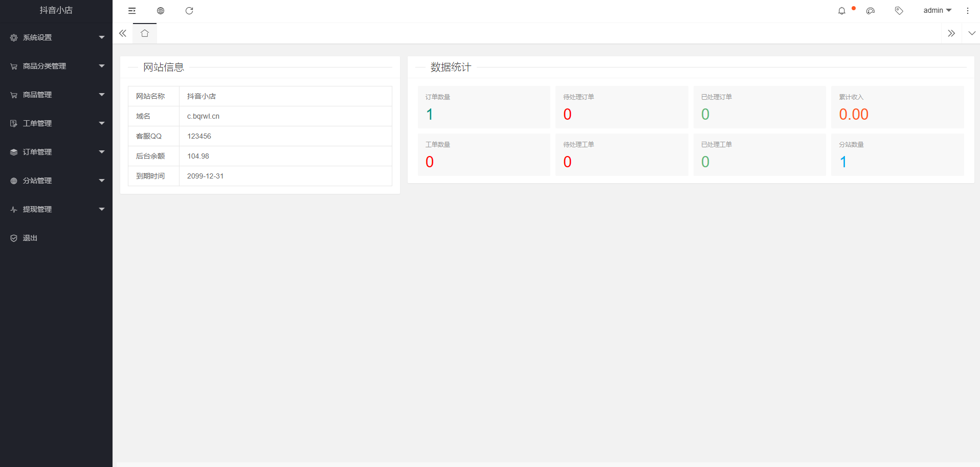Image resolution: width=980 pixels, height=467 pixels.
Task: Open the theme palette icon
Action: 870,11
